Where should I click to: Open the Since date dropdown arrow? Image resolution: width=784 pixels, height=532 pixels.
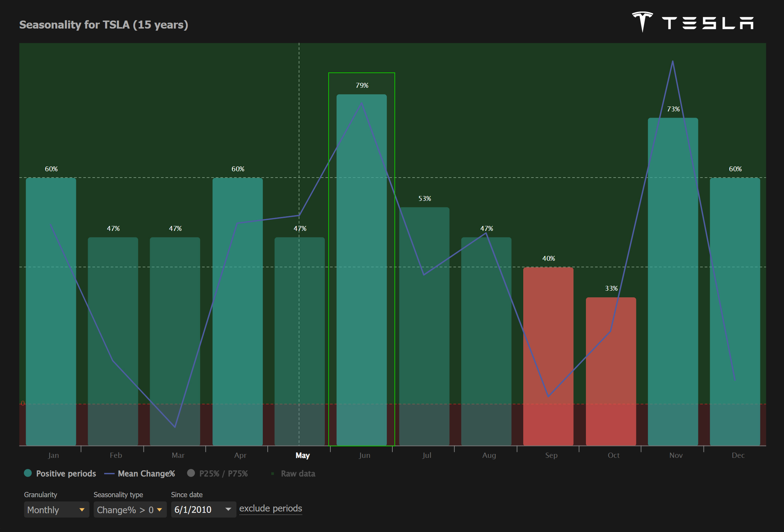point(228,509)
